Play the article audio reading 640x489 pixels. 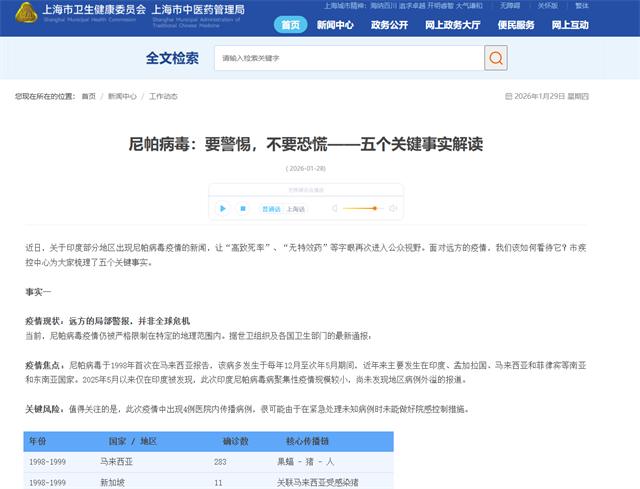[x=222, y=208]
